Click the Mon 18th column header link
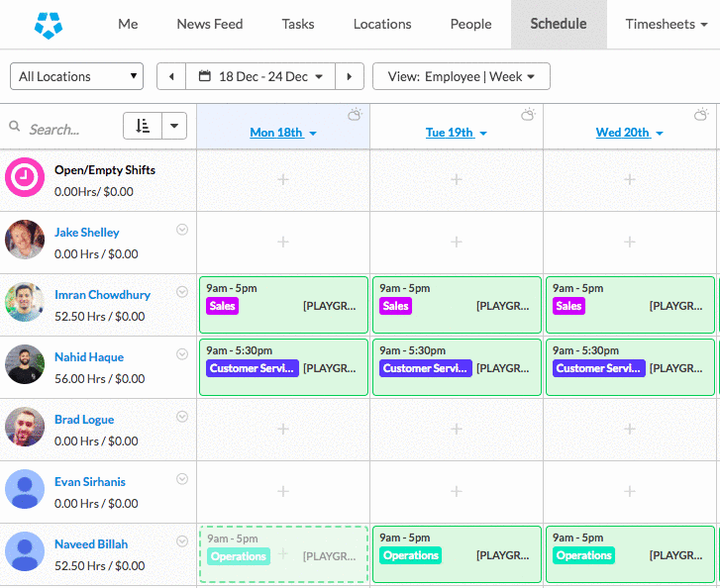 click(x=276, y=133)
